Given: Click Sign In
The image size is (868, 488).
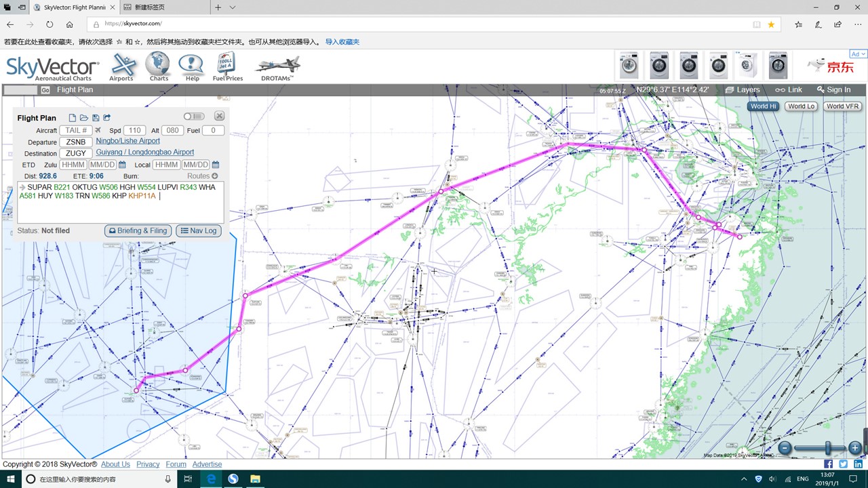Looking at the screenshot, I should pos(833,89).
